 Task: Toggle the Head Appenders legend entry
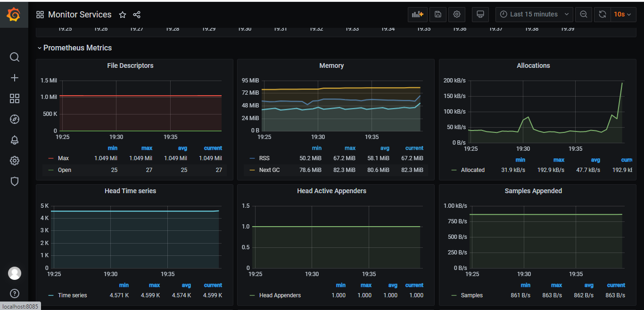pyautogui.click(x=280, y=295)
